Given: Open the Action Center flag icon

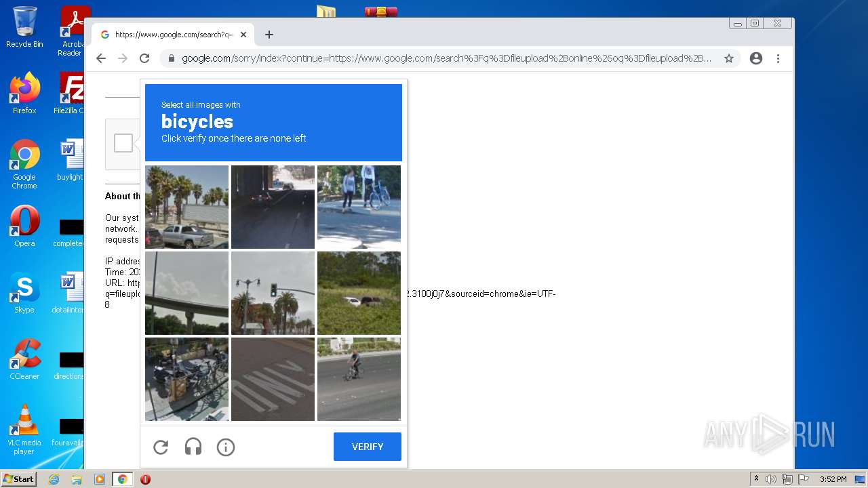Looking at the screenshot, I should coord(803,479).
